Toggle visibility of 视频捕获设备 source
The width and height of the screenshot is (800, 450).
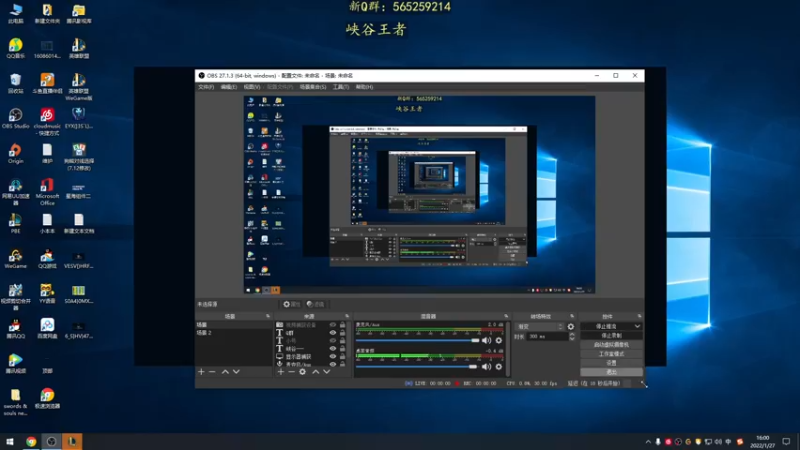click(333, 325)
